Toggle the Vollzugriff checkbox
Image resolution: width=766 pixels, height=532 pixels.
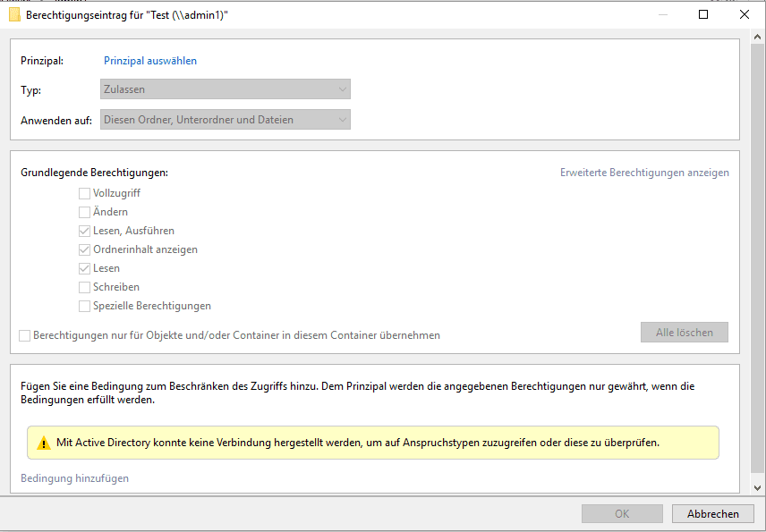pos(84,193)
